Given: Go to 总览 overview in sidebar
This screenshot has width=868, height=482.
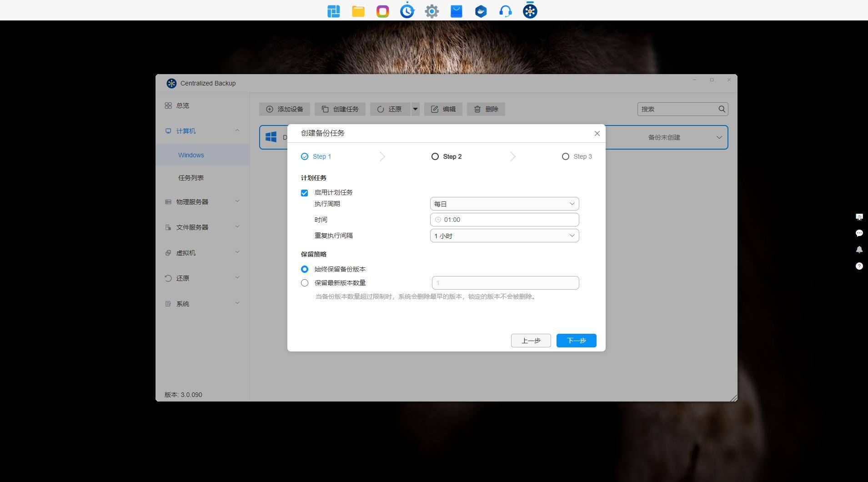Looking at the screenshot, I should click(183, 105).
